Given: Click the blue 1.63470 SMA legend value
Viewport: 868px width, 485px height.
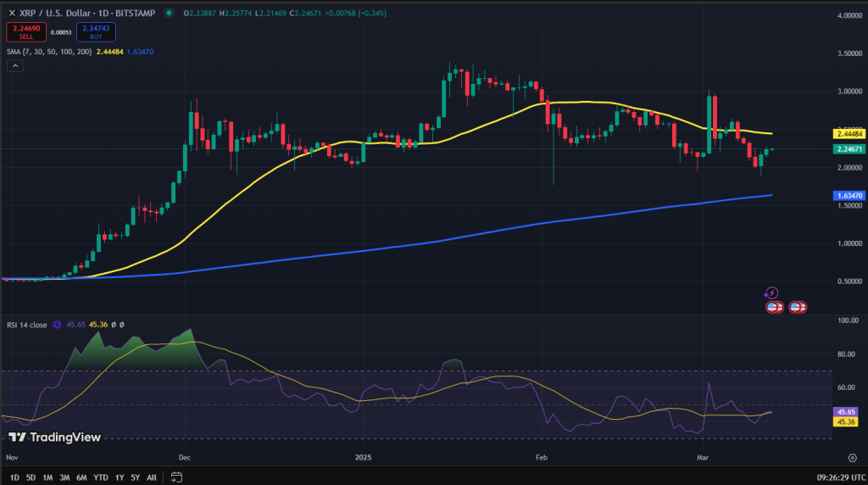Looking at the screenshot, I should pos(140,52).
